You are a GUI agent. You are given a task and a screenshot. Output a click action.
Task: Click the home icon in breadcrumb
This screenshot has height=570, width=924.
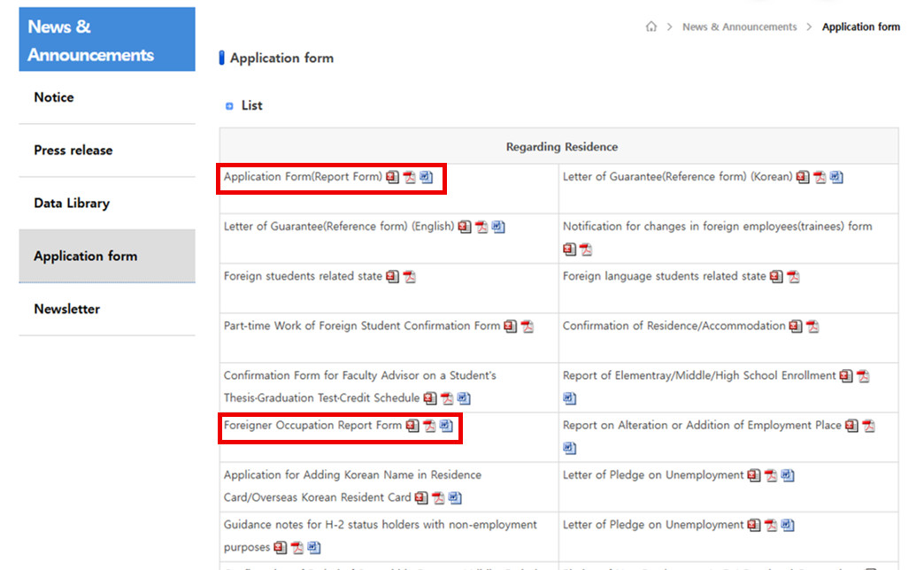pyautogui.click(x=651, y=27)
